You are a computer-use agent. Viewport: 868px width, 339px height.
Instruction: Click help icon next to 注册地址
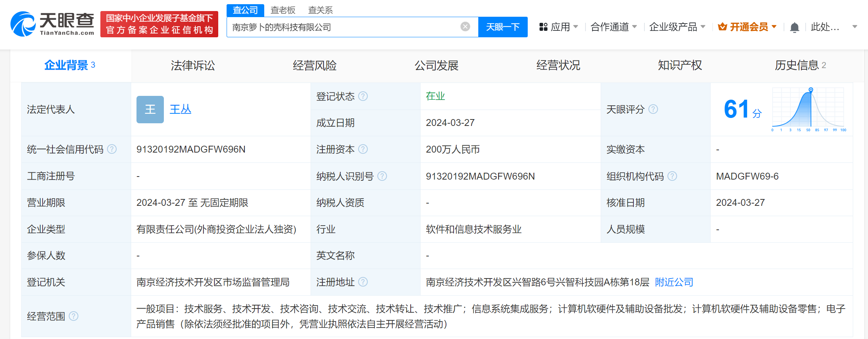click(x=363, y=282)
